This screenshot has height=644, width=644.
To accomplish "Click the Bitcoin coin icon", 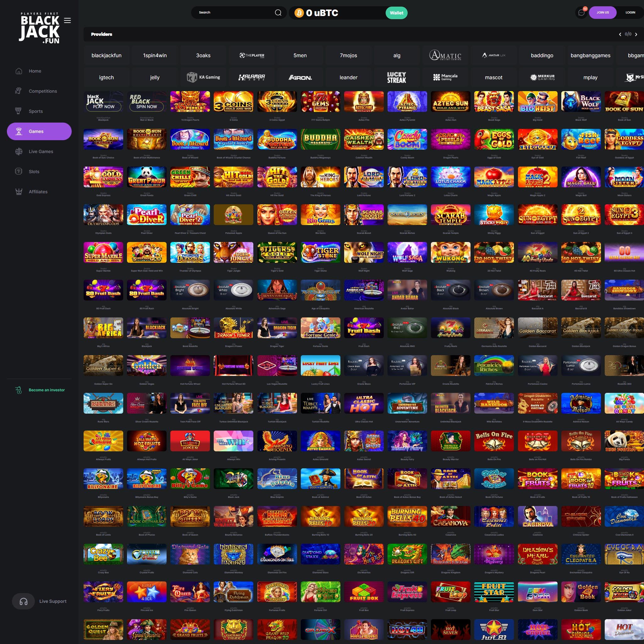I will click(x=299, y=13).
